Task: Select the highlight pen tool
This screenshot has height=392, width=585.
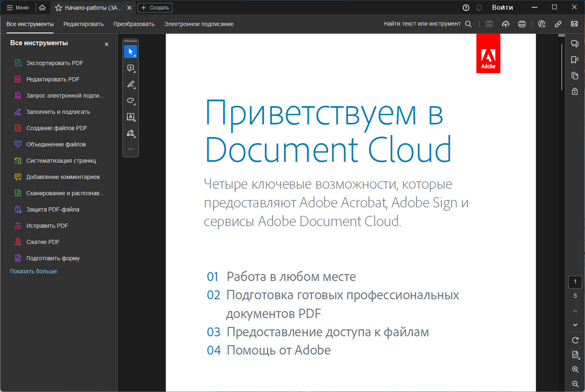Action: click(x=131, y=84)
